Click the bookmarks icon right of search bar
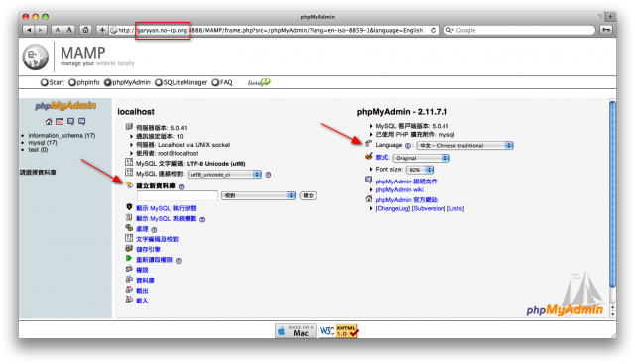Image resolution: width=635 pixels, height=364 pixels. point(606,30)
